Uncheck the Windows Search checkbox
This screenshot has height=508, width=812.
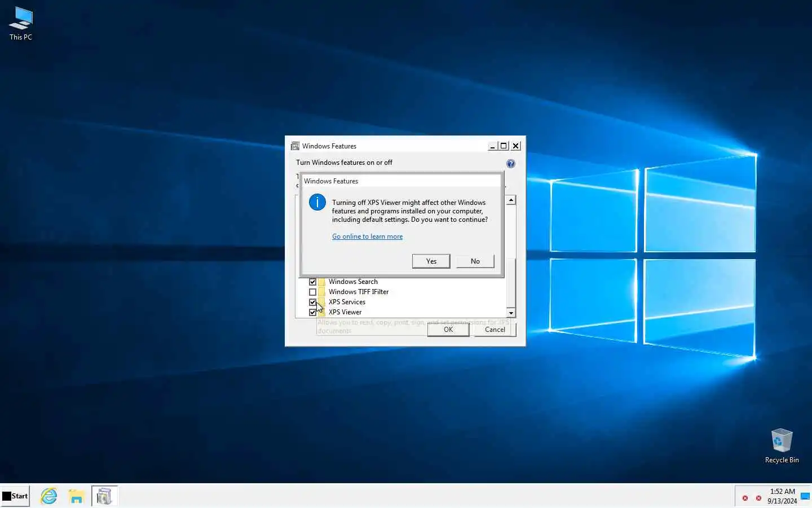pyautogui.click(x=312, y=282)
